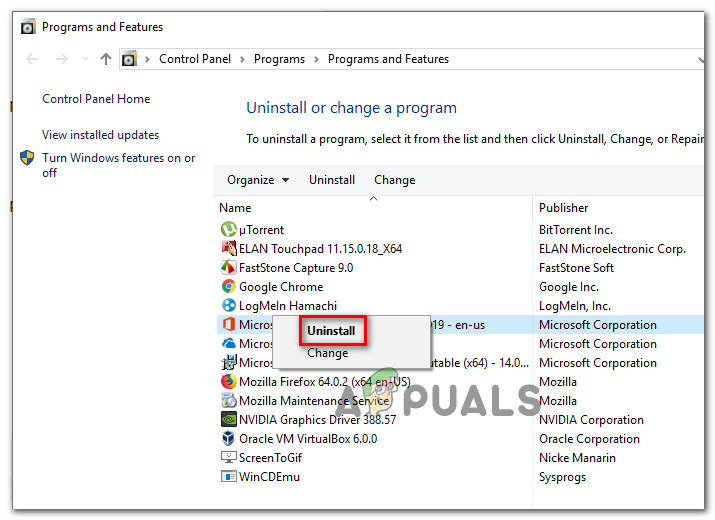This screenshot has height=520, width=715.
Task: Click the Programs breadcrumb
Action: [279, 59]
